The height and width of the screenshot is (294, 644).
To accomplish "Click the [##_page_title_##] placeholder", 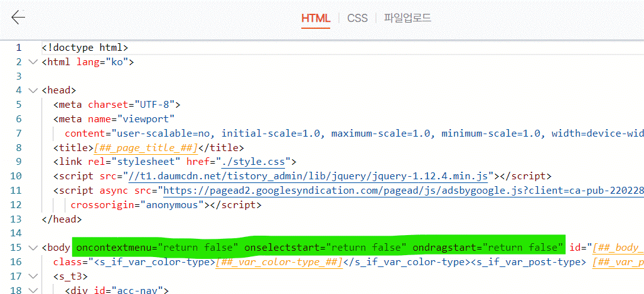I will coord(146,147).
